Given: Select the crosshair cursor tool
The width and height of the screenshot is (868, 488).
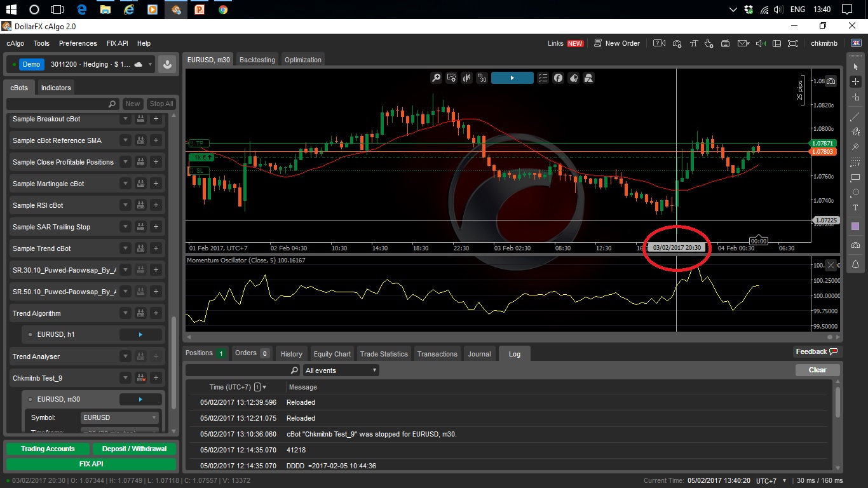Looking at the screenshot, I should 855,82.
